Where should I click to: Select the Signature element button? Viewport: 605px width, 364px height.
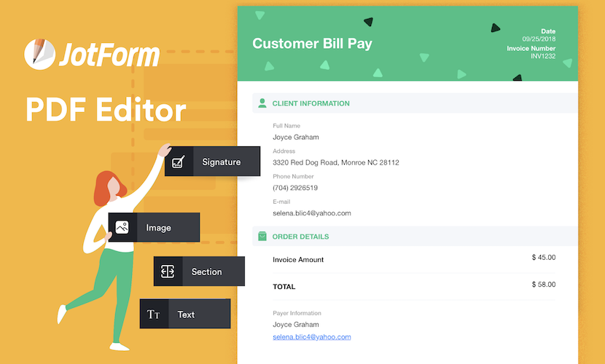213,162
